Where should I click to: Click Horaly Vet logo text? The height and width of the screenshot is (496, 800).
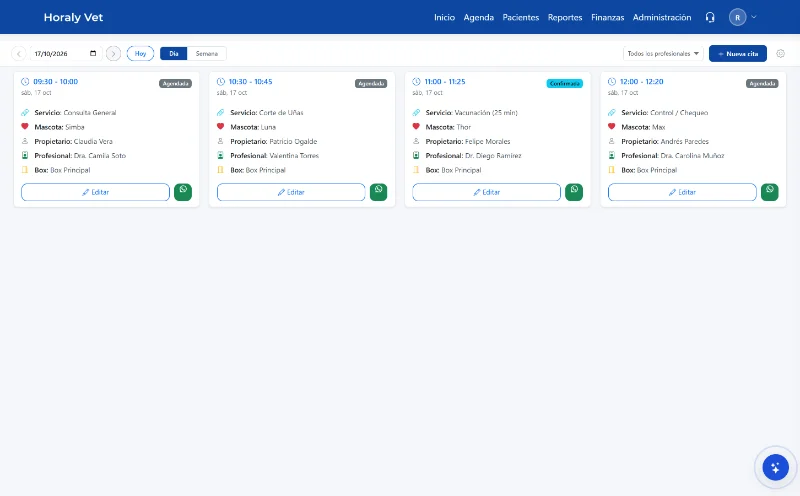[x=73, y=17]
